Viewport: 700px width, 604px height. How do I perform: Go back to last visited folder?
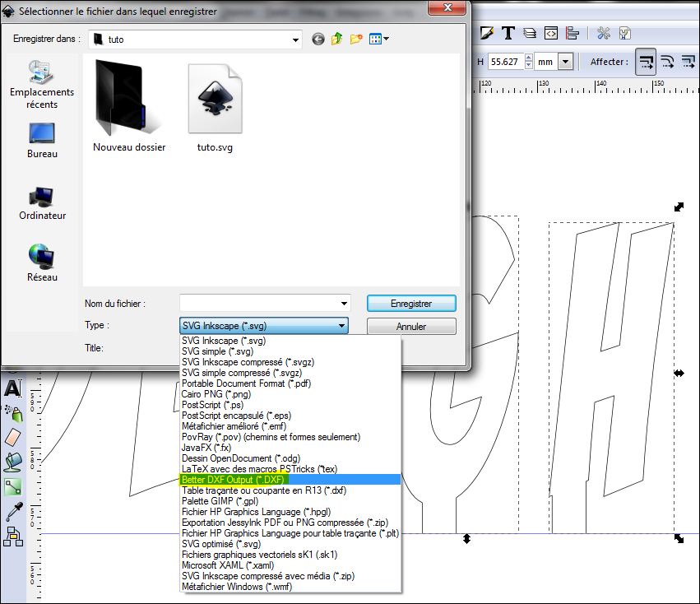318,39
